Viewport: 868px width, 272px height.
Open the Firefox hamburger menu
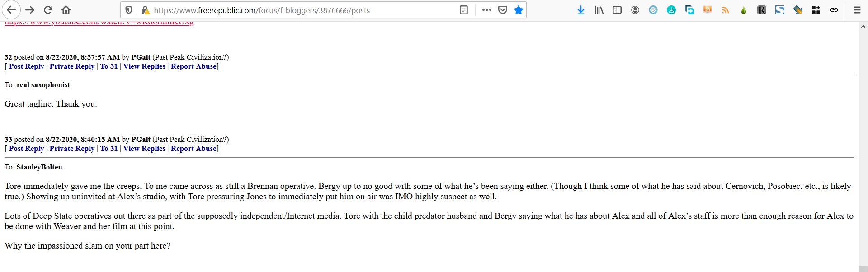click(x=857, y=10)
